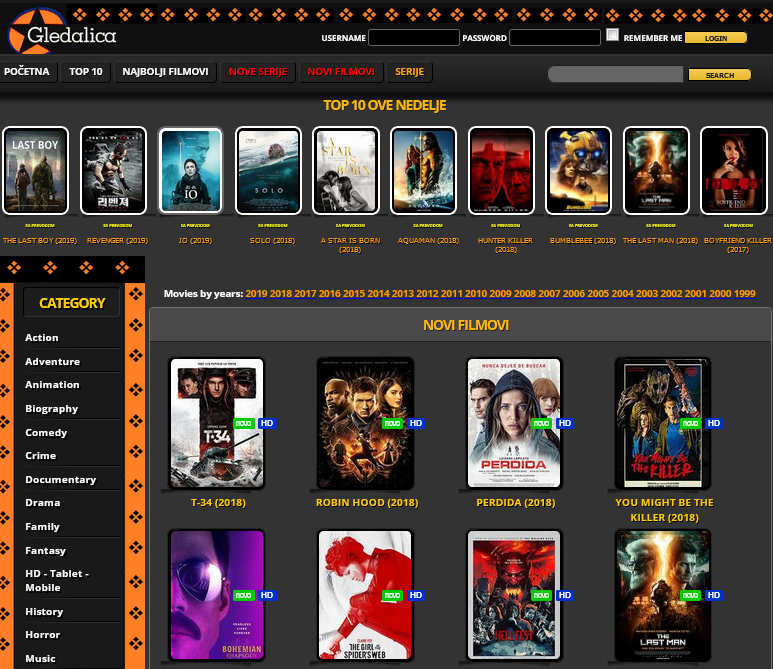This screenshot has width=773, height=669.
Task: Click the NOVO badge on Robin Hood poster
Action: pos(392,423)
